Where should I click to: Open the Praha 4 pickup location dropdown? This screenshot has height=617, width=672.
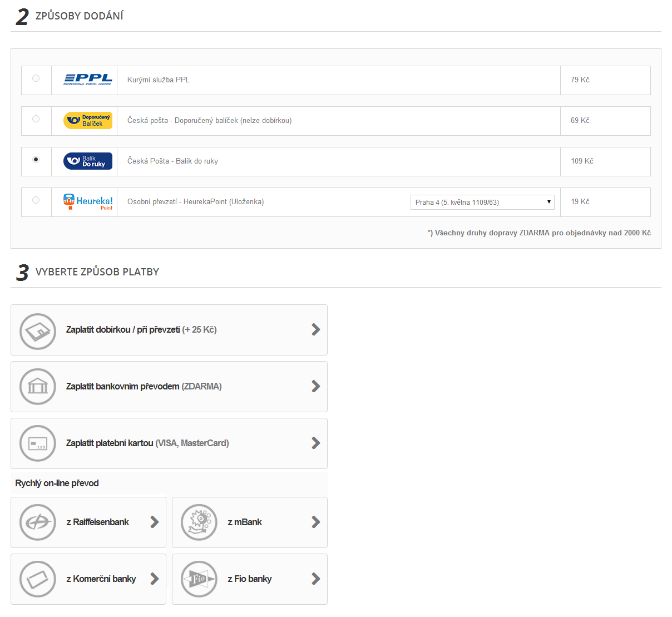point(482,202)
